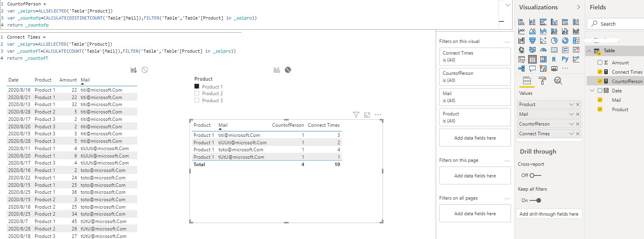The height and width of the screenshot is (239, 644).
Task: Open table visual More options ellipsis
Action: (378, 115)
